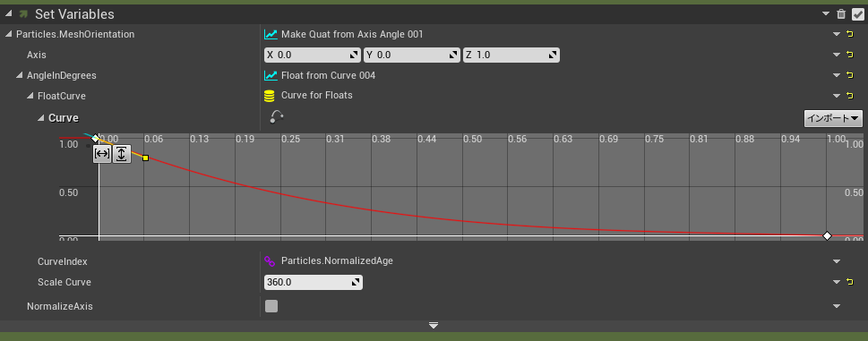Viewport: 868px width, 341px height.
Task: Open the Scale Curve row dropdown arrow
Action: click(837, 283)
